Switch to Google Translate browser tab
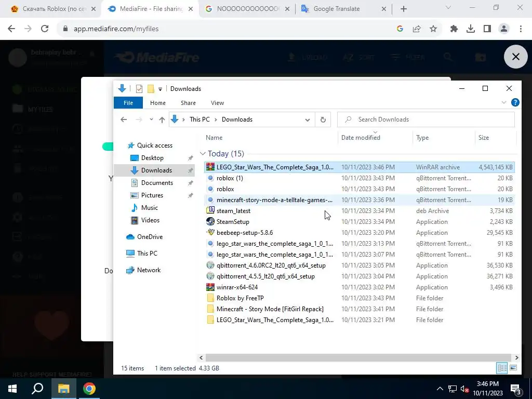 tap(343, 9)
